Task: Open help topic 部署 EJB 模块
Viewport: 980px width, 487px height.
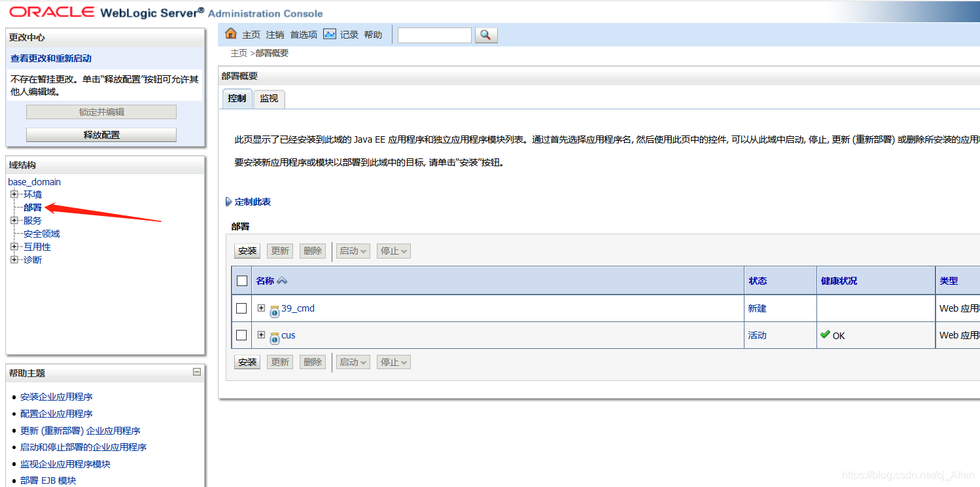Action: [48, 480]
